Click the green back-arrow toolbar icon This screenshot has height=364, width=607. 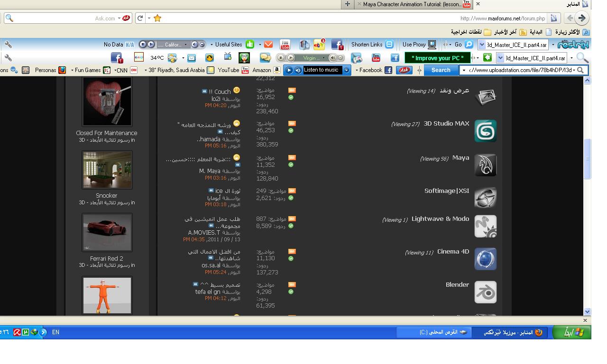pos(487,58)
